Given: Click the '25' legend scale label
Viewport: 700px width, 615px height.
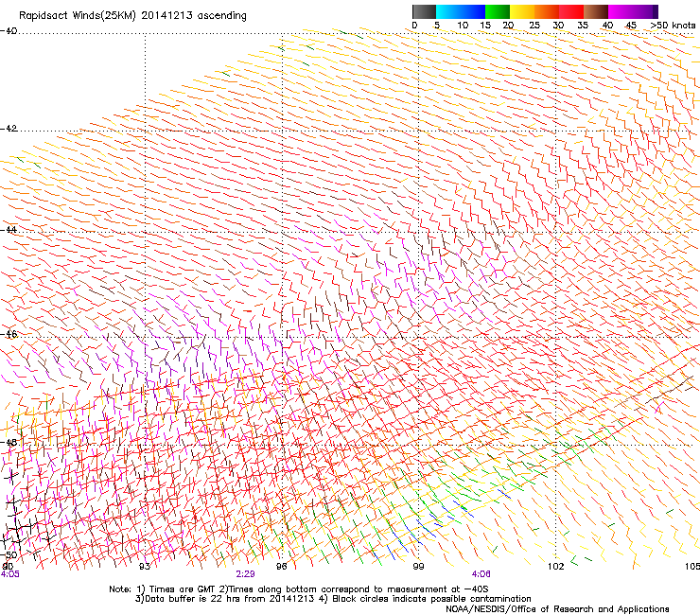Looking at the screenshot, I should (534, 26).
